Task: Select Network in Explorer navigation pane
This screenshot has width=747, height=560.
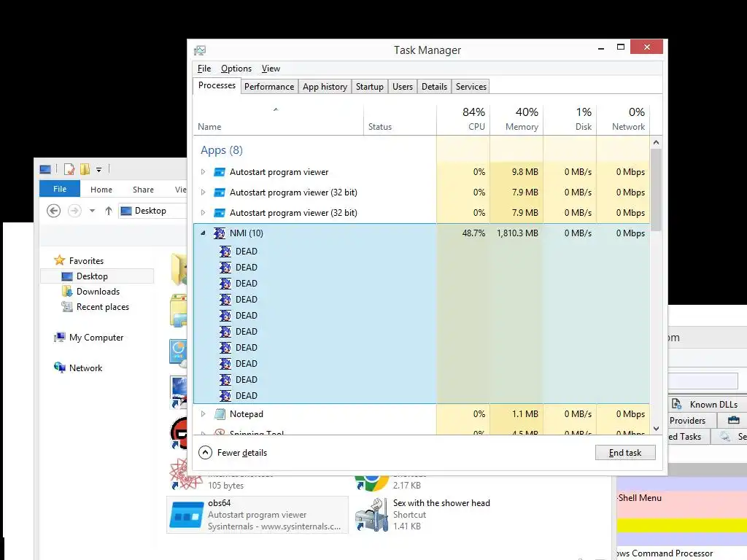Action: (86, 367)
